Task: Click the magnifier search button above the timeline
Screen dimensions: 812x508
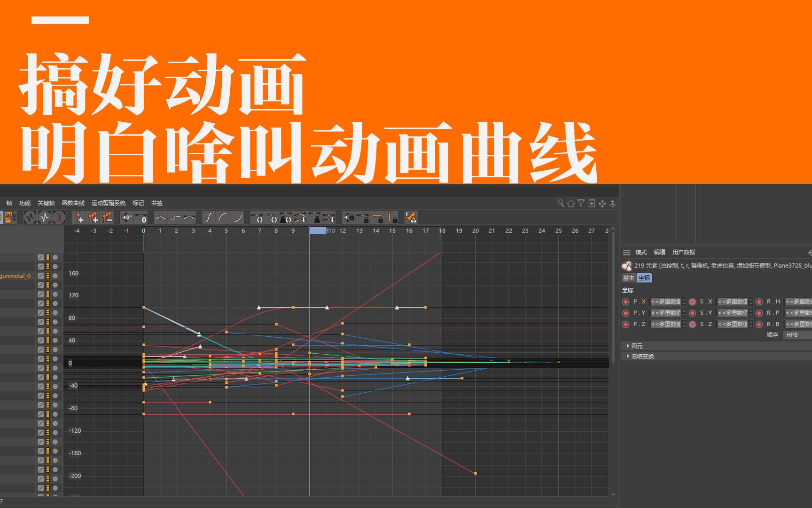Action: click(561, 203)
